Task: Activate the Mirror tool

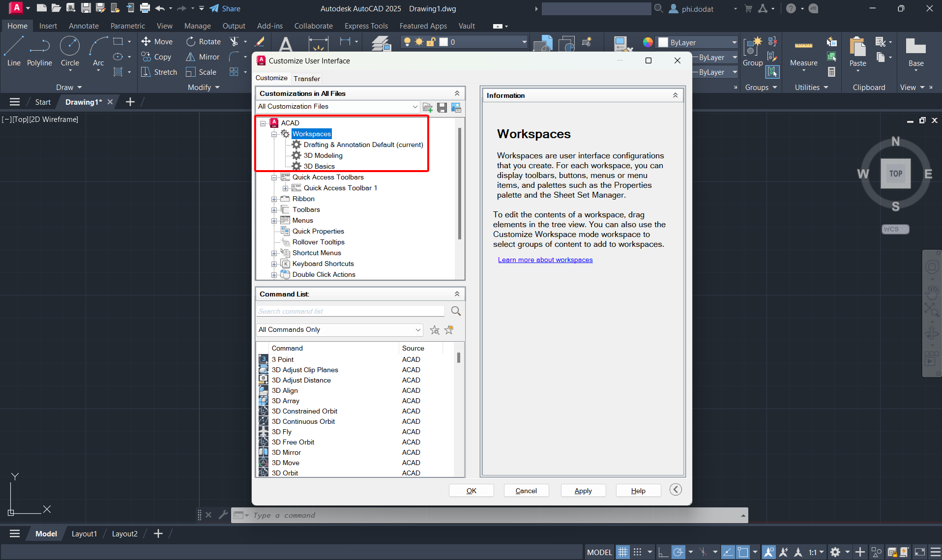Action: click(x=203, y=57)
